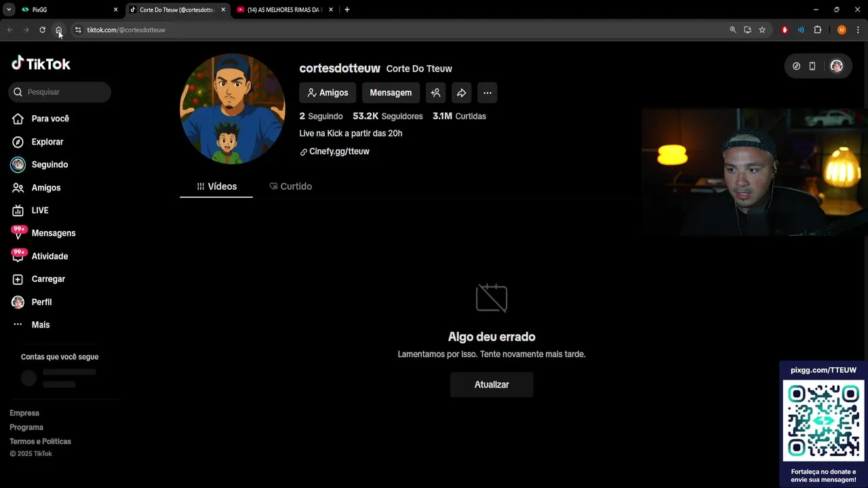Image resolution: width=868 pixels, height=488 pixels.
Task: Switch to the Curtido tab
Action: click(x=290, y=186)
